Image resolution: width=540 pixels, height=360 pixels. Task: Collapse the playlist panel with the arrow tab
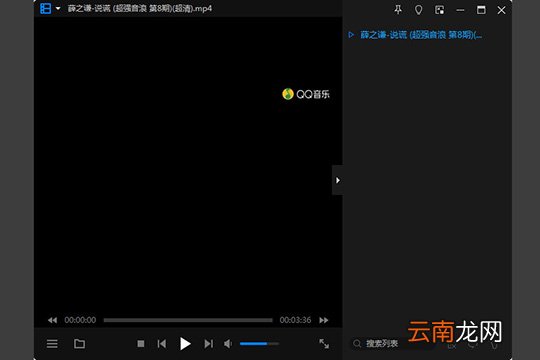click(x=338, y=180)
